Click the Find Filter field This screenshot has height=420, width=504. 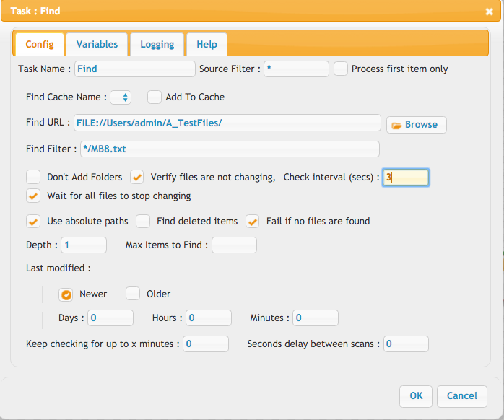(230, 149)
